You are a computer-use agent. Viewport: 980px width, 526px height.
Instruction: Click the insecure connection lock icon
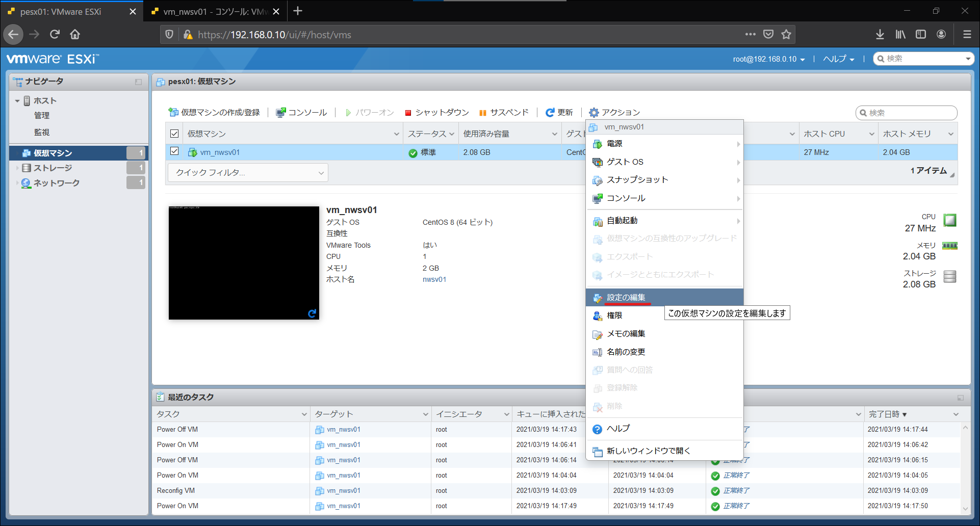click(188, 35)
